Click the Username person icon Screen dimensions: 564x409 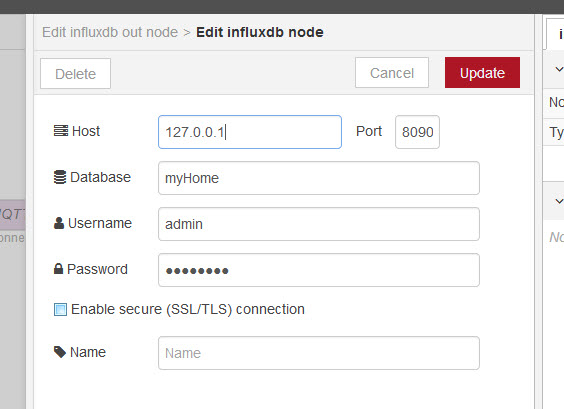pos(59,223)
